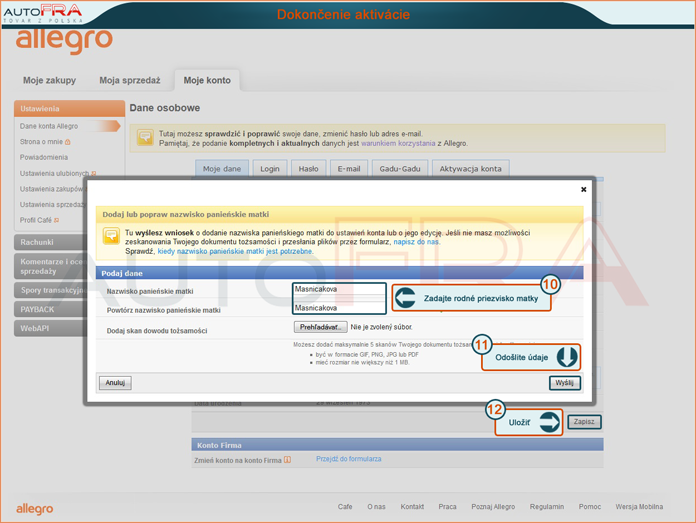
Task: Click the Nie je zvolený súbor text
Action: pyautogui.click(x=381, y=327)
